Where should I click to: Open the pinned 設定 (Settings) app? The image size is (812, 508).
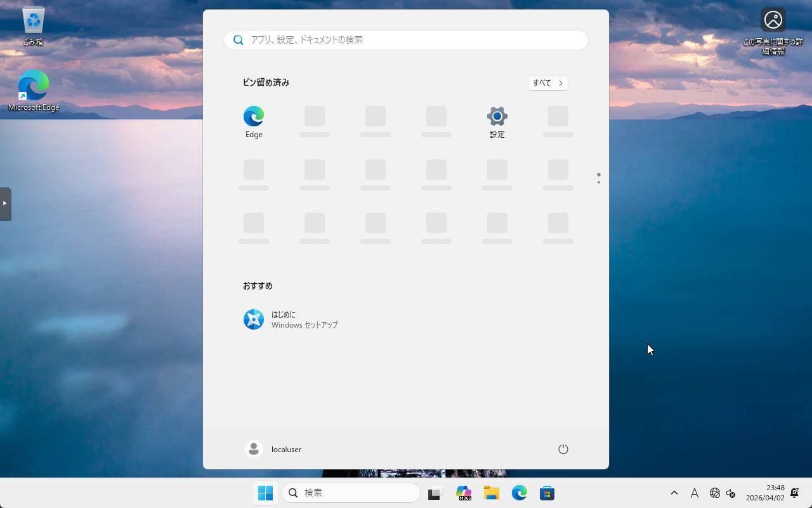(497, 121)
